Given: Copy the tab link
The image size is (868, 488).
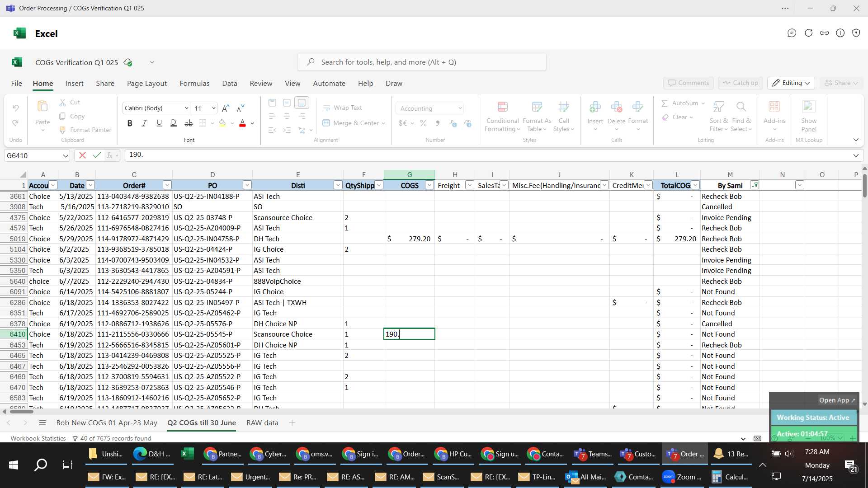Looking at the screenshot, I should click(x=824, y=33).
